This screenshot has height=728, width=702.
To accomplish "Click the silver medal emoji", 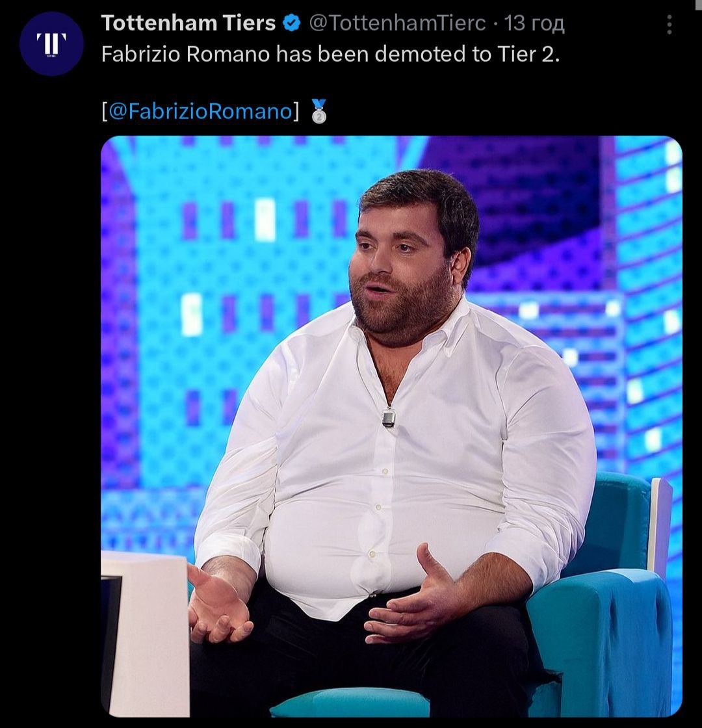I will pos(319,111).
